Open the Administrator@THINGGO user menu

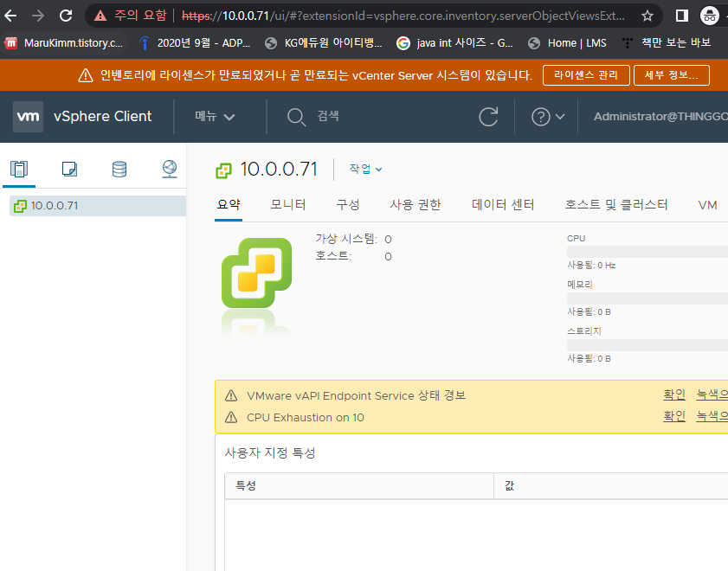[660, 117]
